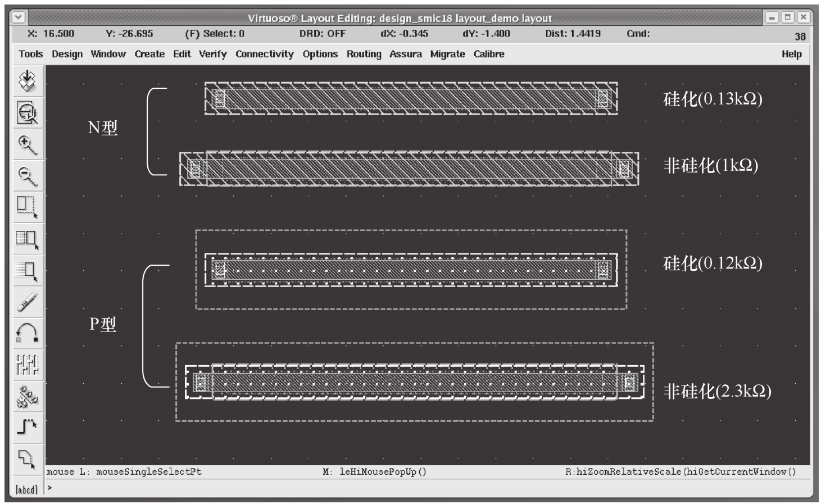821x504 pixels.
Task: Open the Edit menu
Action: 182,54
